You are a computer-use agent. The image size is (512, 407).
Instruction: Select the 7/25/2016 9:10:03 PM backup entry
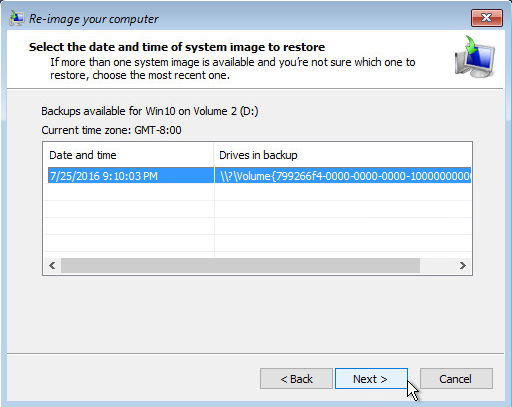click(131, 176)
